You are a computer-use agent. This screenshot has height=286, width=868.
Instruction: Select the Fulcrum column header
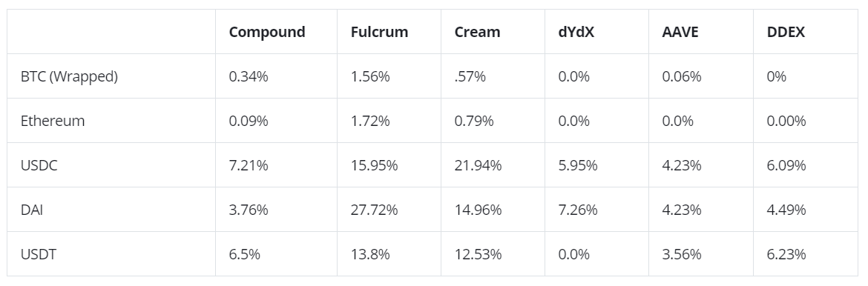tap(379, 32)
